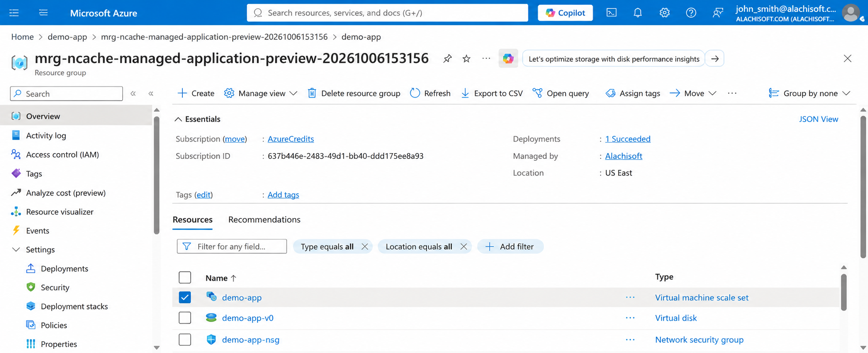Click the Add filter button

point(510,247)
